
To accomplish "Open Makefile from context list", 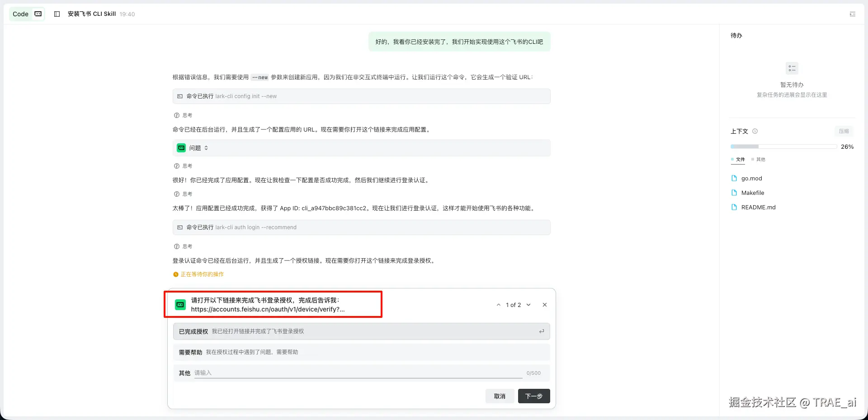I will [x=753, y=193].
